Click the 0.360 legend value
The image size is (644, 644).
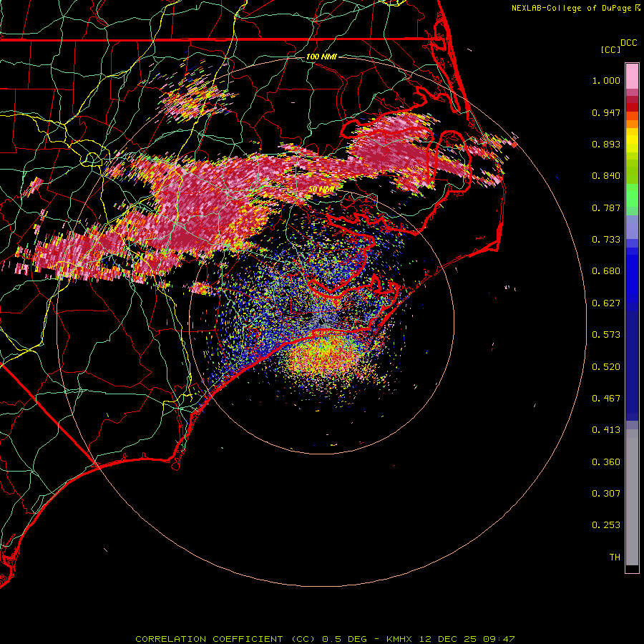click(606, 462)
